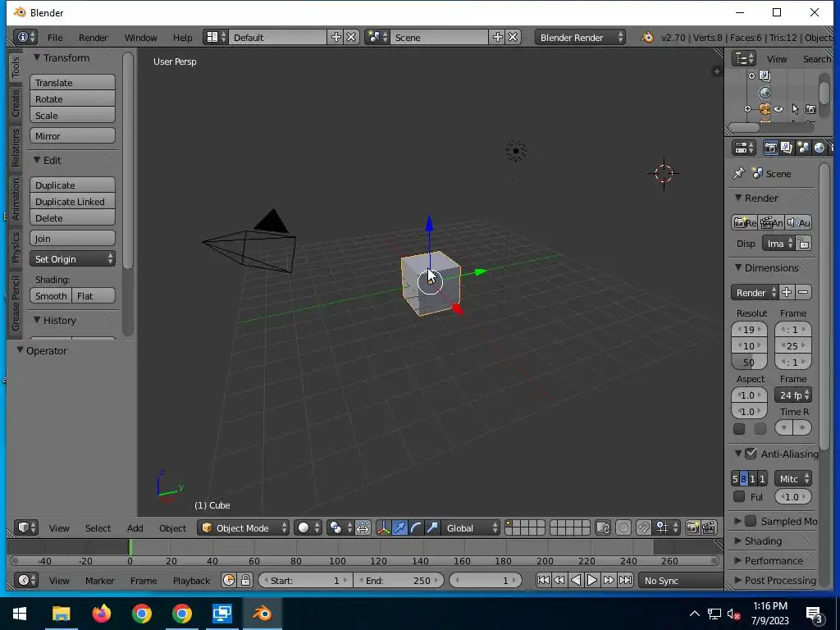Open the outliner editor type selector
The image size is (840, 630).
tap(744, 58)
